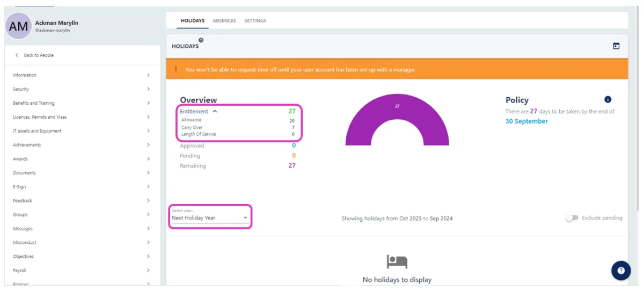The image size is (644, 290).
Task: Expand the Groups section
Action: pos(82,215)
